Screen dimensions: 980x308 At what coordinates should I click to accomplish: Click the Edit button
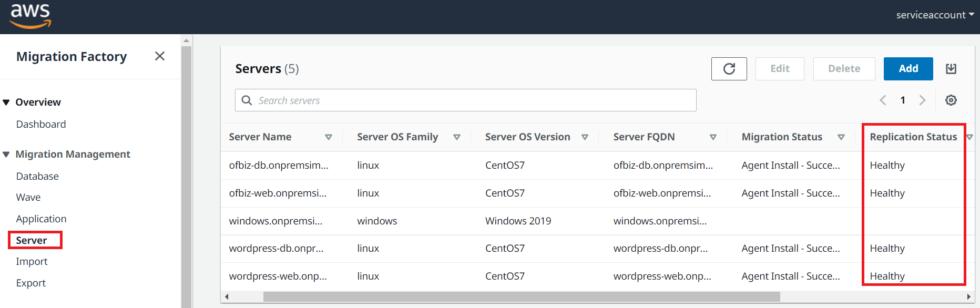pos(780,69)
